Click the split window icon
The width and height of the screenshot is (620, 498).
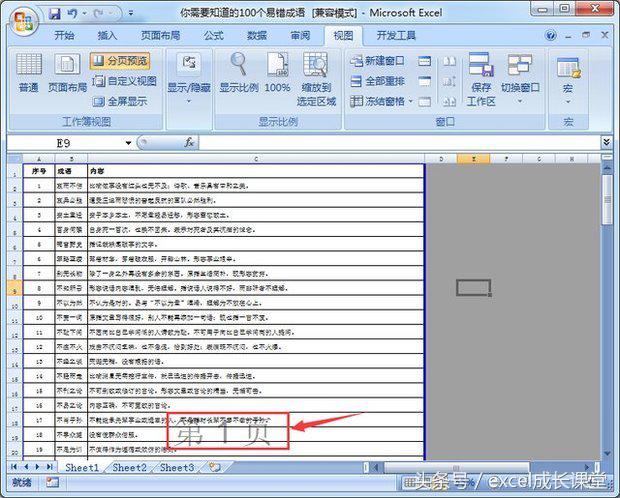[424, 61]
